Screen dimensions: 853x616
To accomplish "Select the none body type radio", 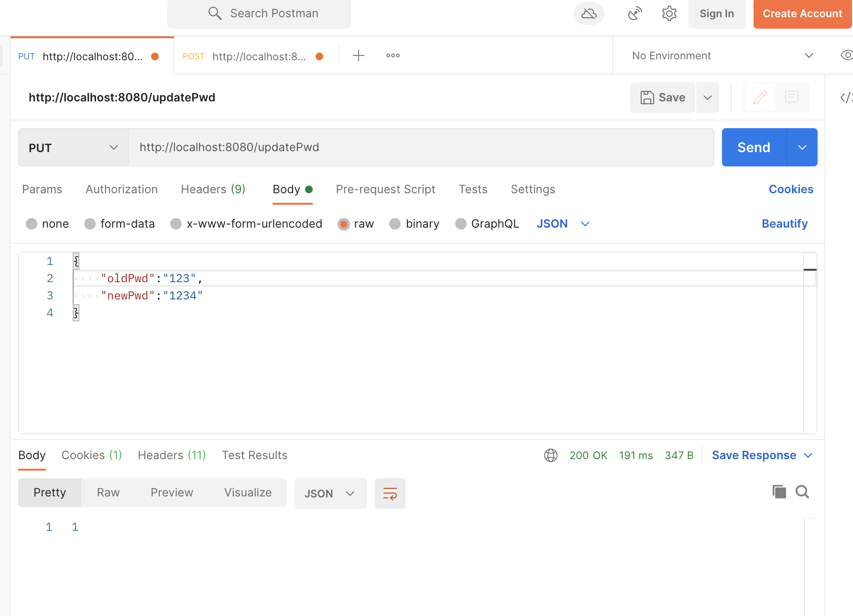I will [x=32, y=224].
